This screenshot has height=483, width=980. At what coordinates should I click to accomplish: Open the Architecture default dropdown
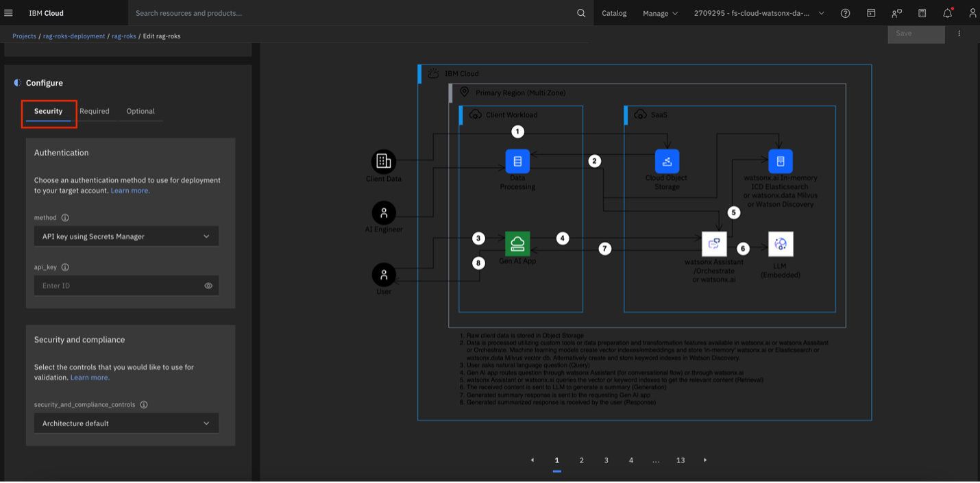tap(126, 423)
